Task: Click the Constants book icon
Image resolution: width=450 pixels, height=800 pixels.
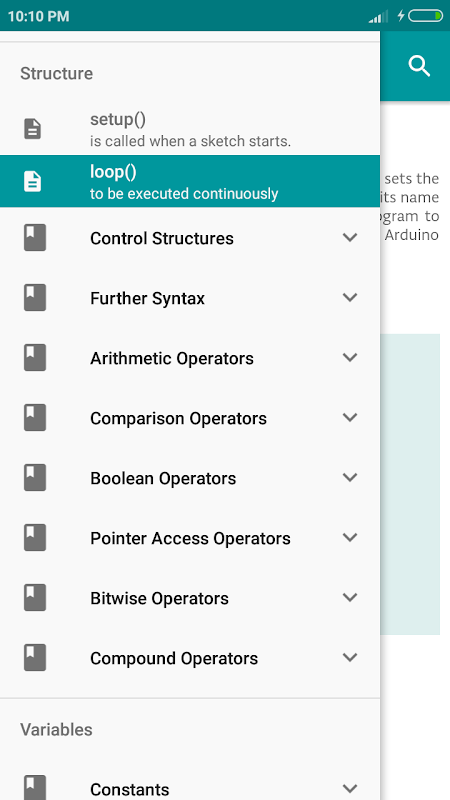Action: [35, 787]
